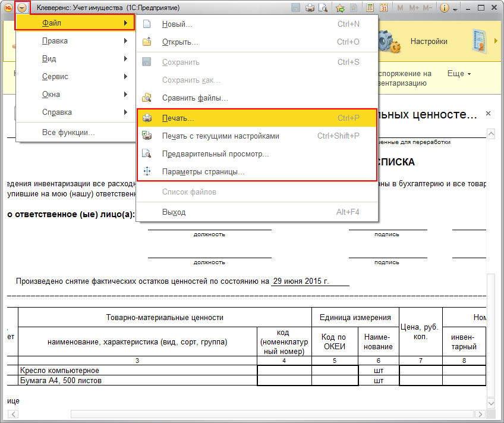504x423 pixels.
Task: Click the Сравнить файлы magnifier-folder icon
Action: click(147, 98)
